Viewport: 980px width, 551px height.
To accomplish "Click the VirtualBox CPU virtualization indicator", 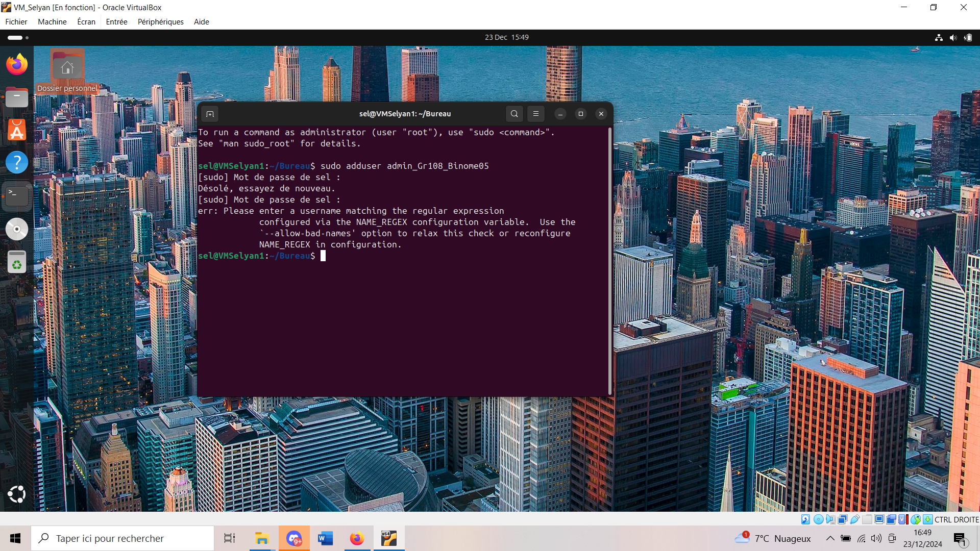I will (903, 519).
